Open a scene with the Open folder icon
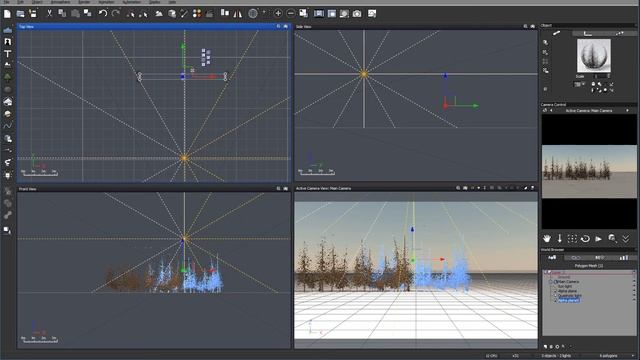640x360 pixels. point(20,14)
